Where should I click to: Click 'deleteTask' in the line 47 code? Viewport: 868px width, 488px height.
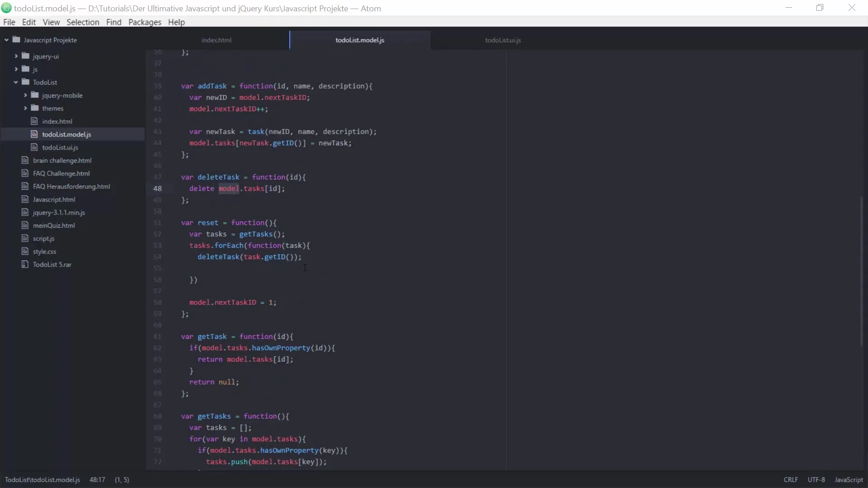[x=218, y=177]
